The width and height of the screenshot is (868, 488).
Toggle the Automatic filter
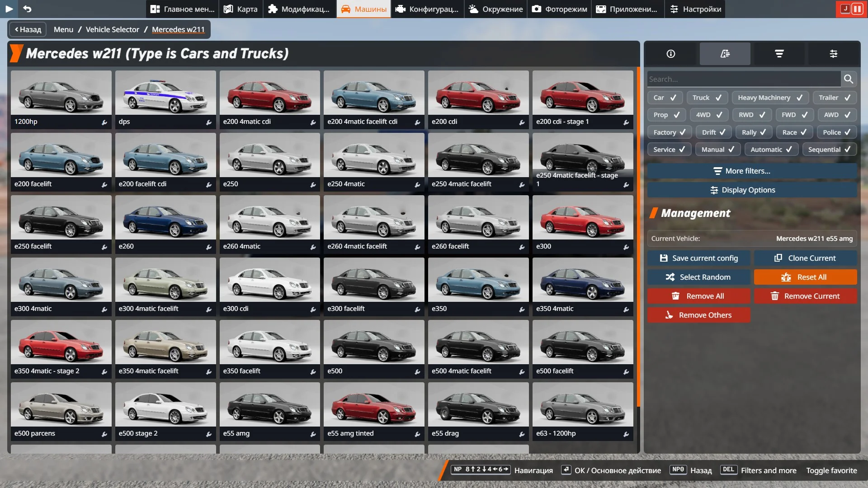point(771,150)
